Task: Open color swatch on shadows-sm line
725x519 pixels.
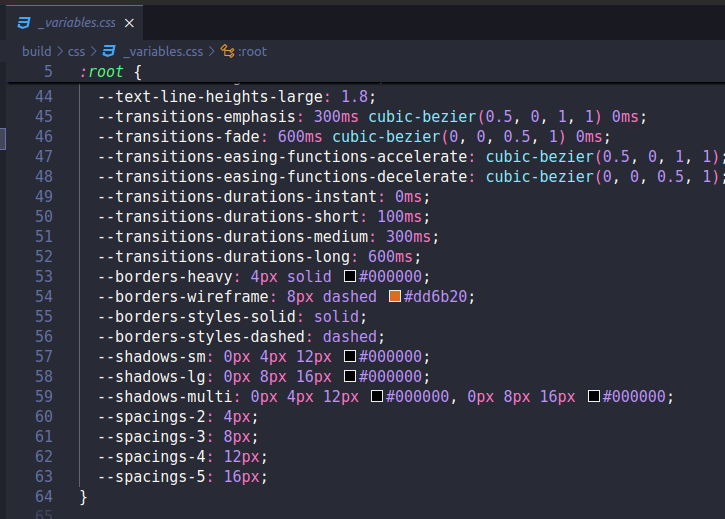Action: (350, 356)
